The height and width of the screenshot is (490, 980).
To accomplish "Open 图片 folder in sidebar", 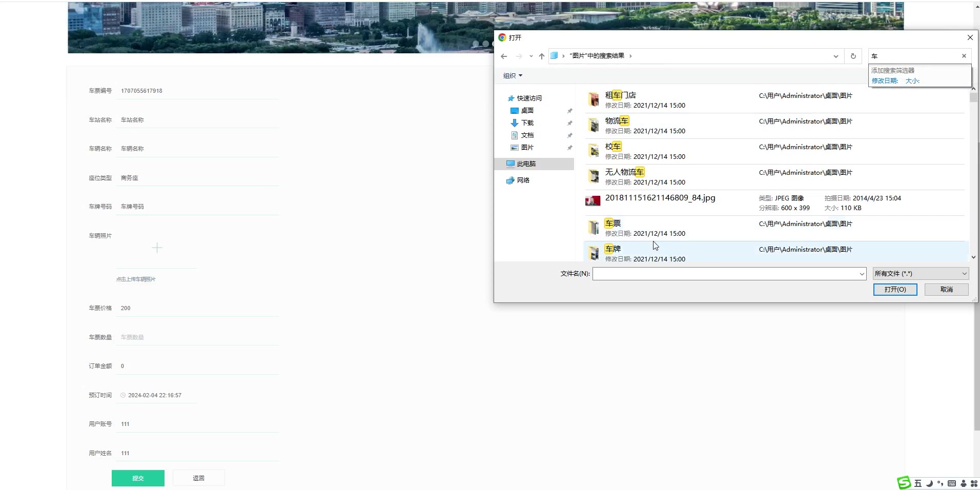I will coord(527,148).
